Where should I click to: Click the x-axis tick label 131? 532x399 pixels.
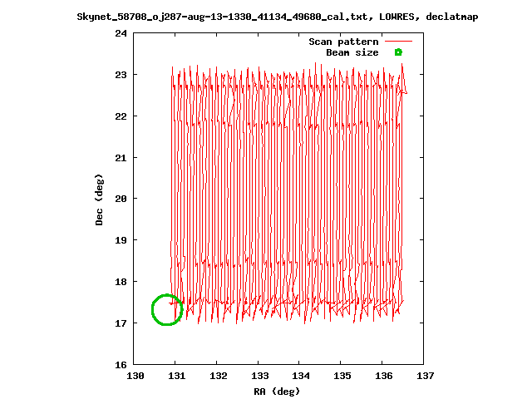coord(176,376)
